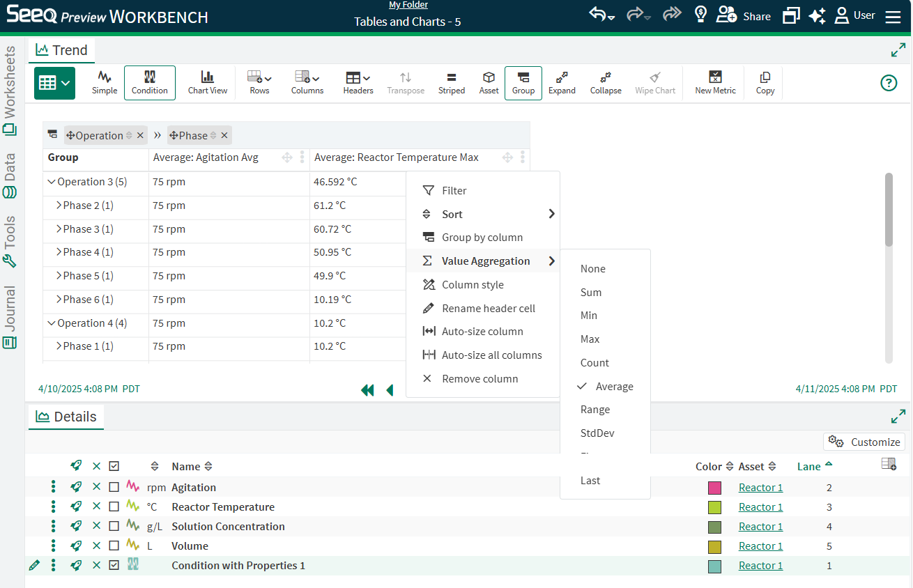Click the Expand groups toolbar icon
The width and height of the screenshot is (913, 588).
pyautogui.click(x=562, y=82)
